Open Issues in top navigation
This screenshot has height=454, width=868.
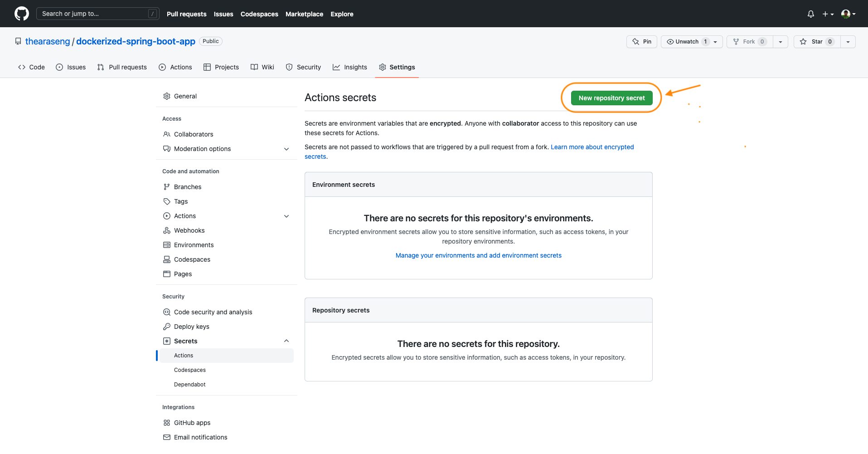click(223, 14)
